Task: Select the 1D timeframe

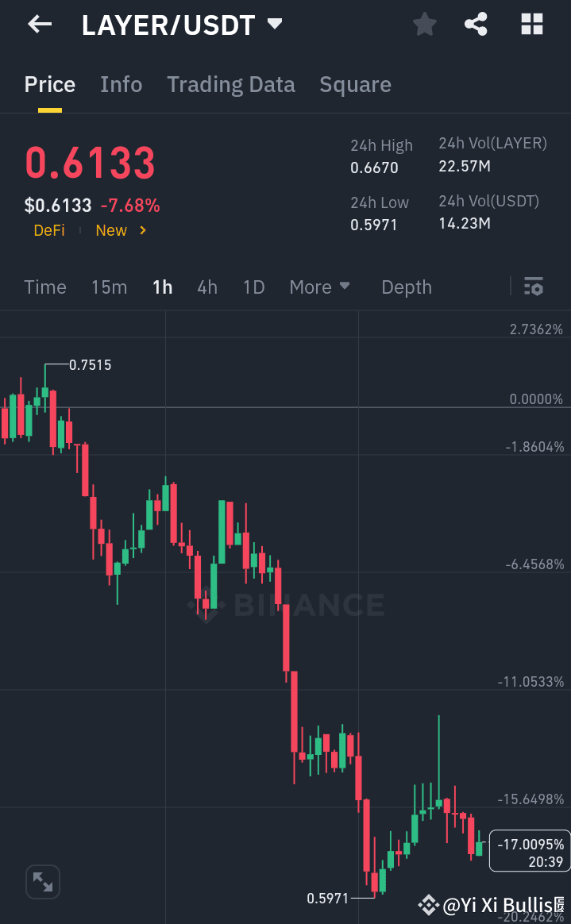Action: click(253, 287)
